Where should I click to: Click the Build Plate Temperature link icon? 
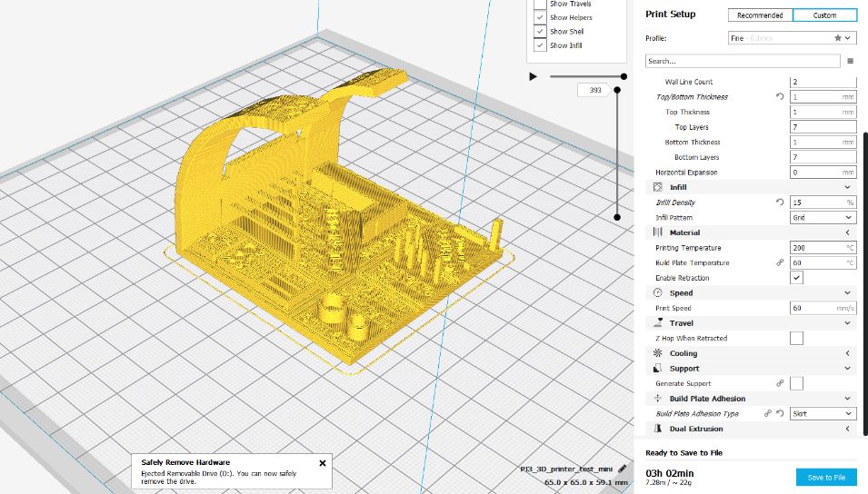pyautogui.click(x=780, y=262)
